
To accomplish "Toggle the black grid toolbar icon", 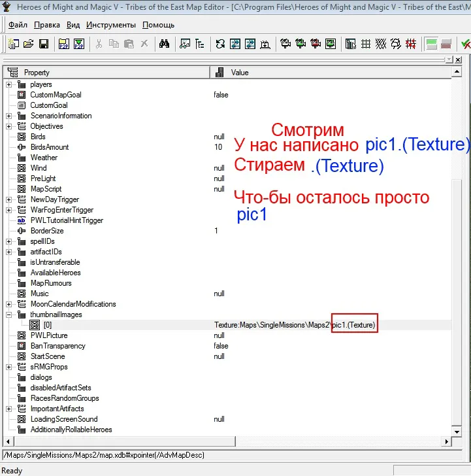I will click(x=366, y=44).
